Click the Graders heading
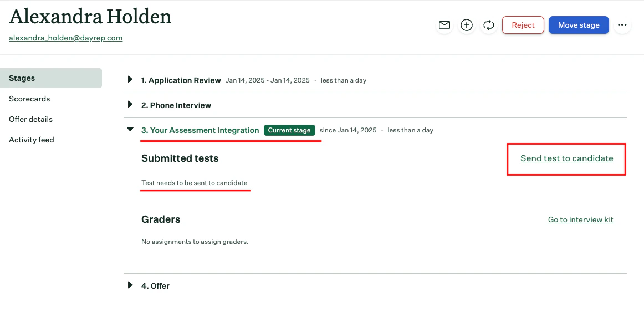644x312 pixels. tap(161, 219)
